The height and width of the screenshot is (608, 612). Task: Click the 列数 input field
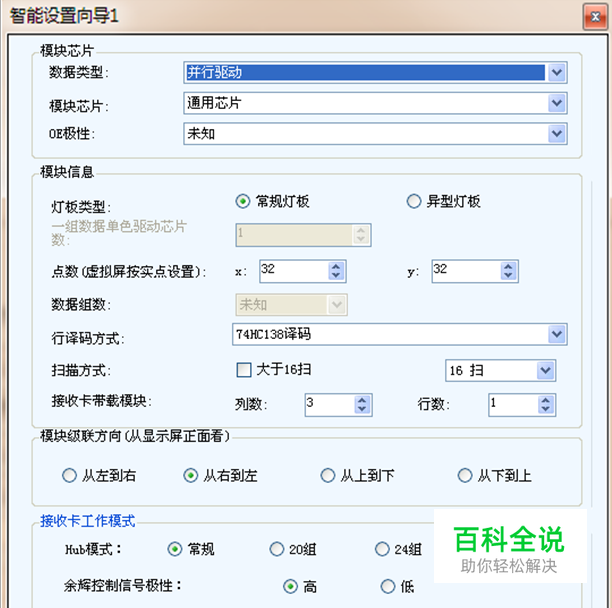tap(330, 405)
